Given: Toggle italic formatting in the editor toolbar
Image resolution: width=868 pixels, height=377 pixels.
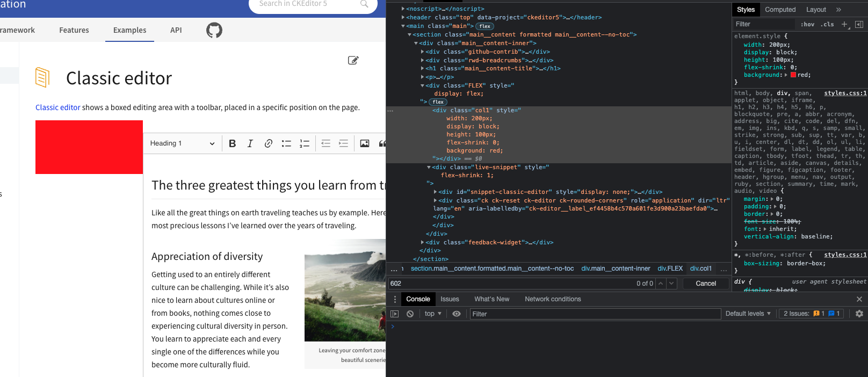Looking at the screenshot, I should 250,143.
